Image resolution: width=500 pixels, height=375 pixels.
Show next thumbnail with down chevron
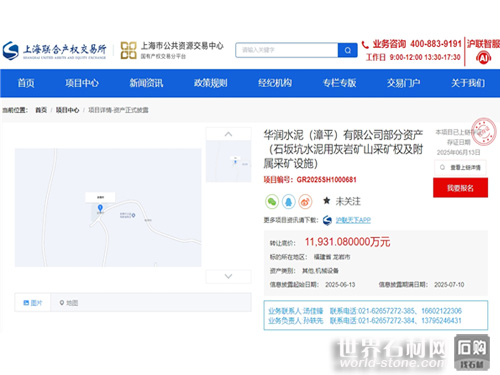228,276
